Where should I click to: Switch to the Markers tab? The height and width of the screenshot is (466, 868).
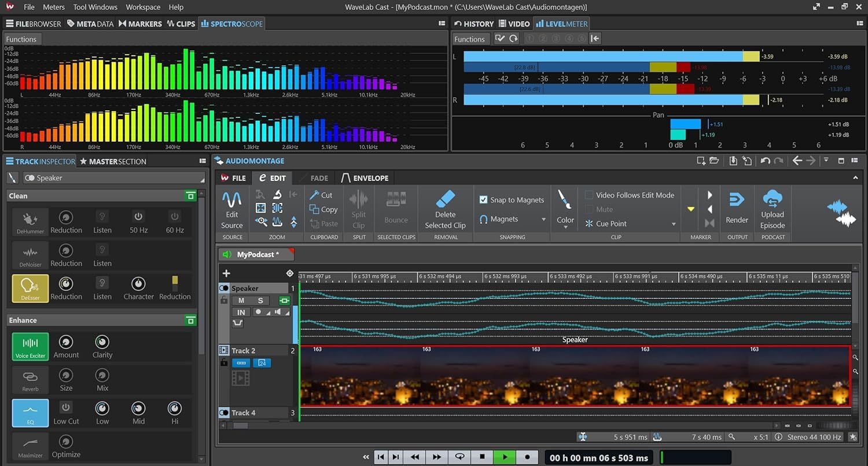coord(140,24)
